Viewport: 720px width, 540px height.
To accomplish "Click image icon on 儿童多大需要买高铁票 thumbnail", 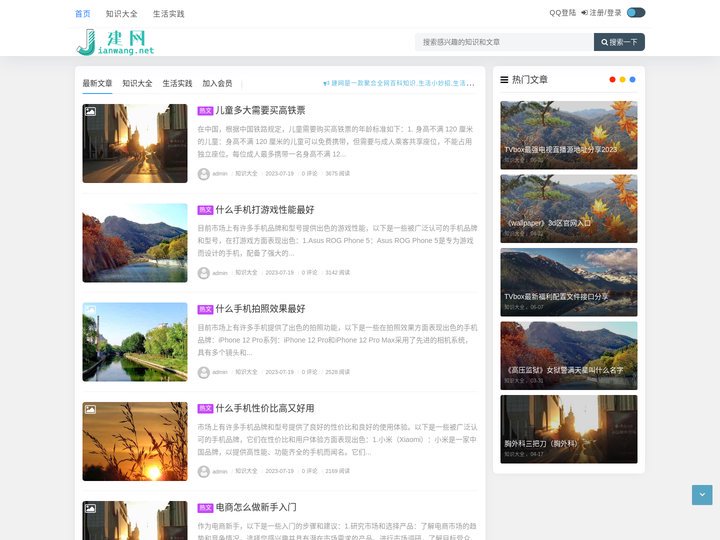I will pos(90,111).
